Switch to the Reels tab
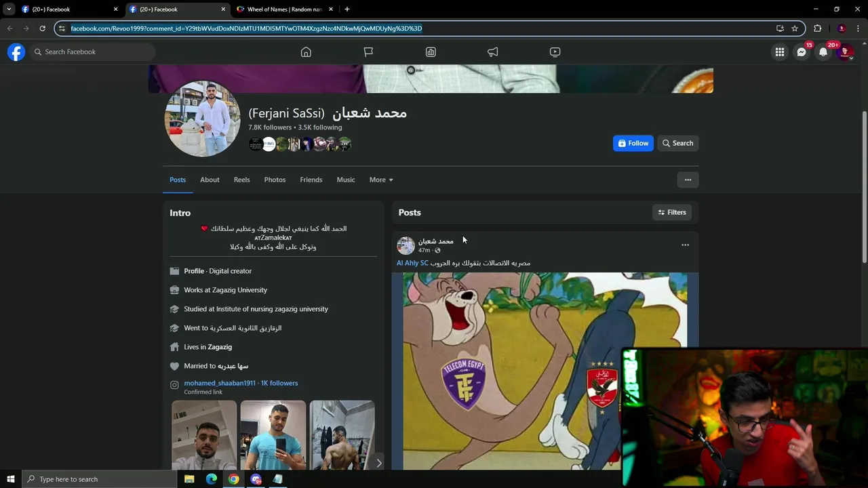Viewport: 868px width, 488px height. tap(241, 180)
